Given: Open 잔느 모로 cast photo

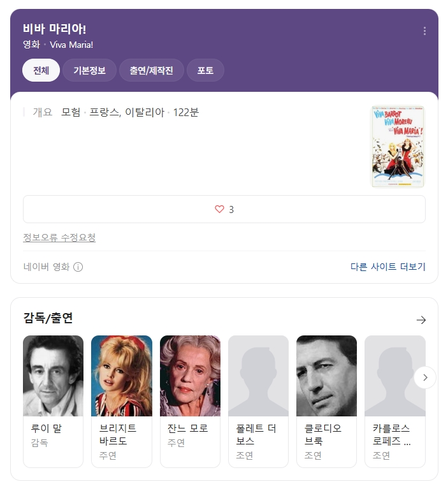Looking at the screenshot, I should (x=190, y=376).
